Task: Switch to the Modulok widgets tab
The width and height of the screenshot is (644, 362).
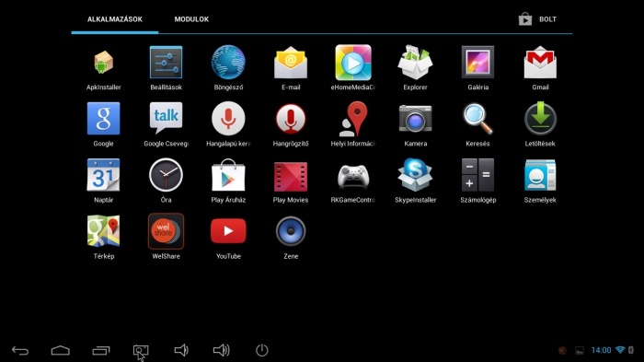Action: pyautogui.click(x=191, y=19)
